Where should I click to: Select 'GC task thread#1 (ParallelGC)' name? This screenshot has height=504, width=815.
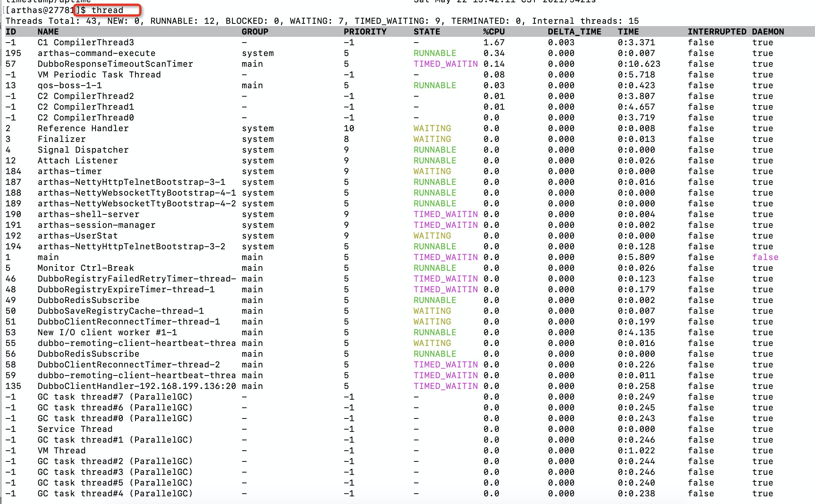[x=115, y=440]
